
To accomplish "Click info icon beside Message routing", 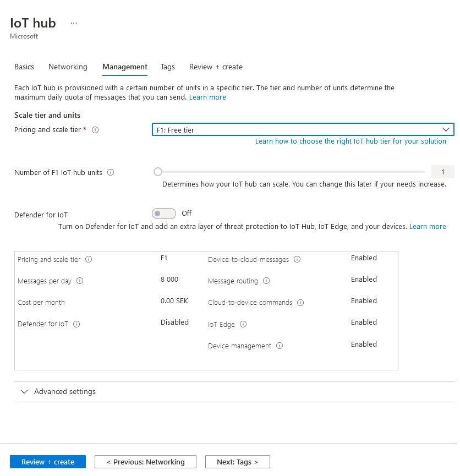I will (x=266, y=281).
